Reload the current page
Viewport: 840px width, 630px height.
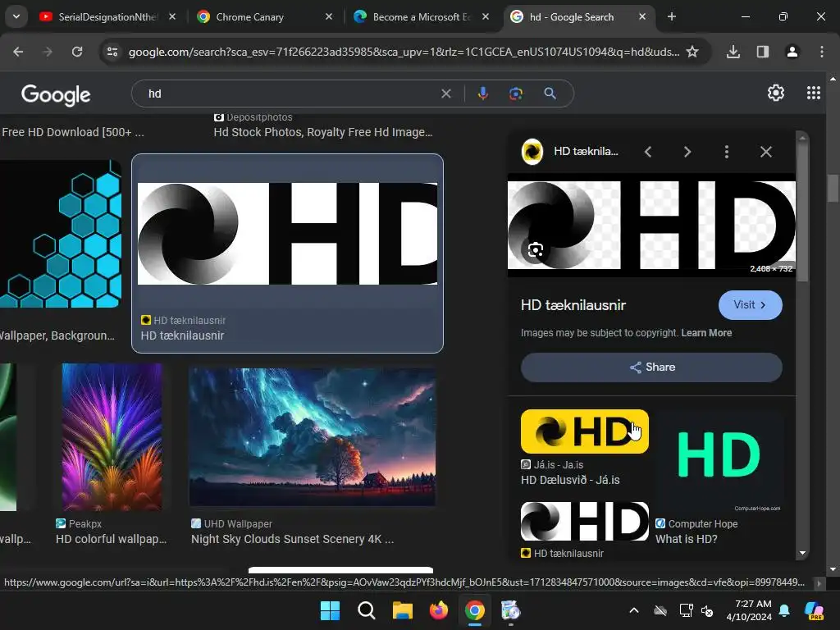tap(77, 52)
